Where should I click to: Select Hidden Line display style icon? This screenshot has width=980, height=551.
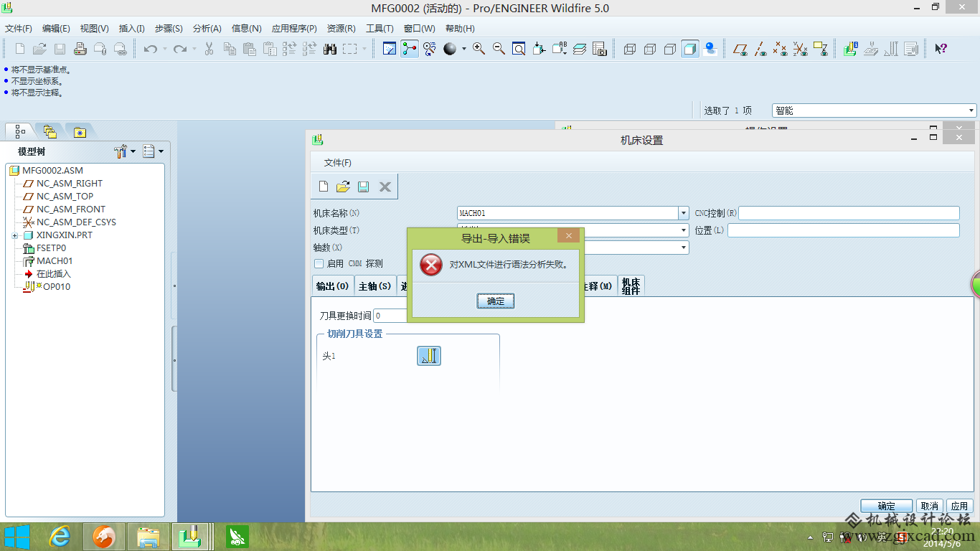[650, 49]
